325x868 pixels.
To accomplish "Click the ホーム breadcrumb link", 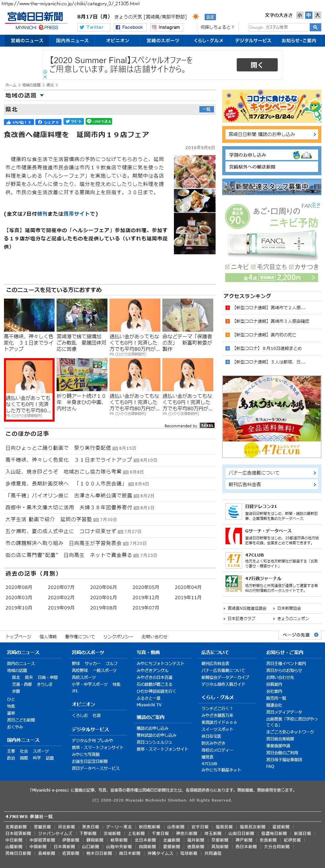I will (x=11, y=85).
